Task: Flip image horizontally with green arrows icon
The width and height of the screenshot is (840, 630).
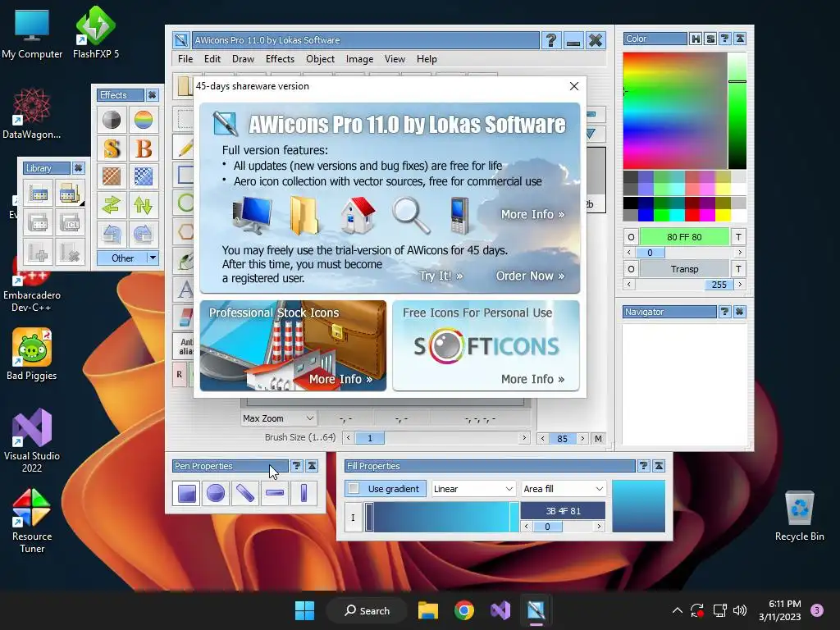Action: tap(112, 205)
